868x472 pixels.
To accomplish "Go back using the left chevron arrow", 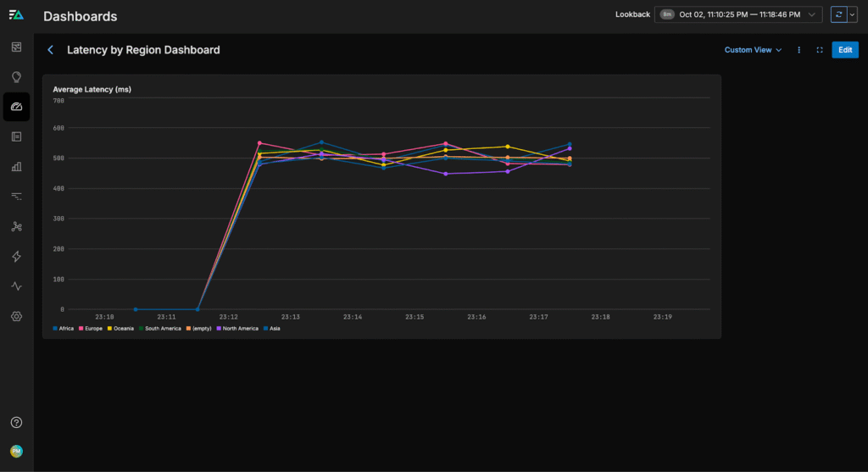I will pyautogui.click(x=50, y=50).
